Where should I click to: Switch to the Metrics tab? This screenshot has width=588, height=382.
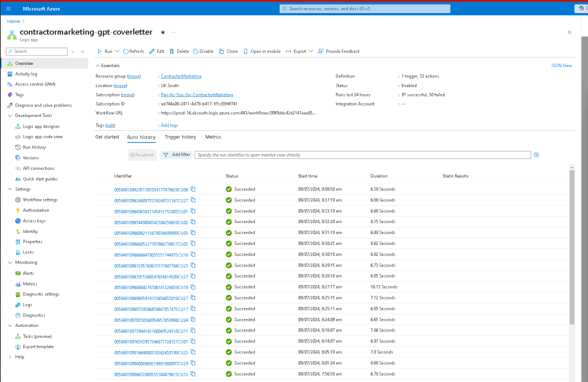(213, 137)
